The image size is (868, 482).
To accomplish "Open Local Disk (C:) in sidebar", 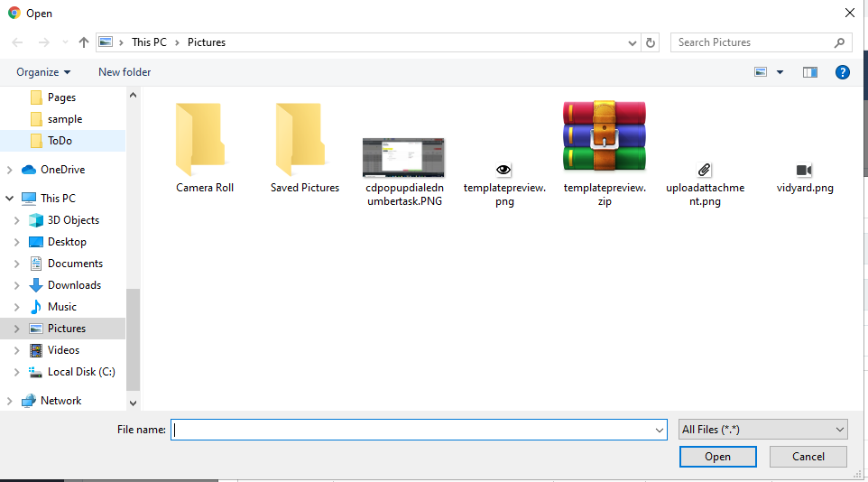I will tap(81, 372).
